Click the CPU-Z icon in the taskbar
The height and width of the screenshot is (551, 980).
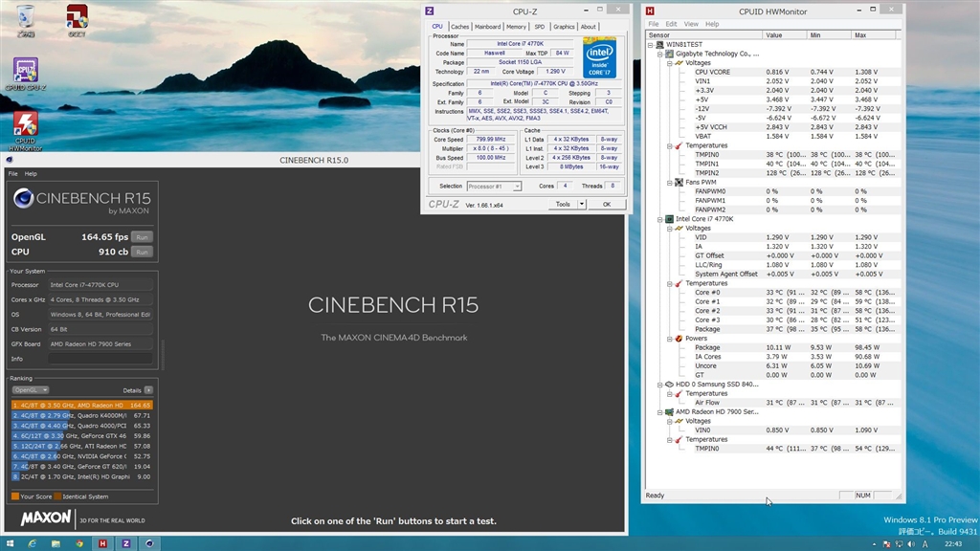click(x=126, y=542)
